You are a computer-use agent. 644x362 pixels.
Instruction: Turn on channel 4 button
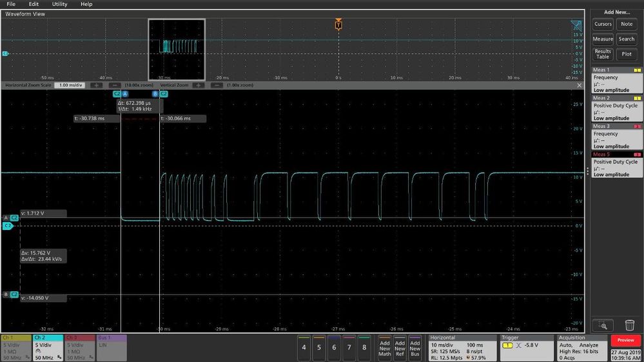pos(304,348)
